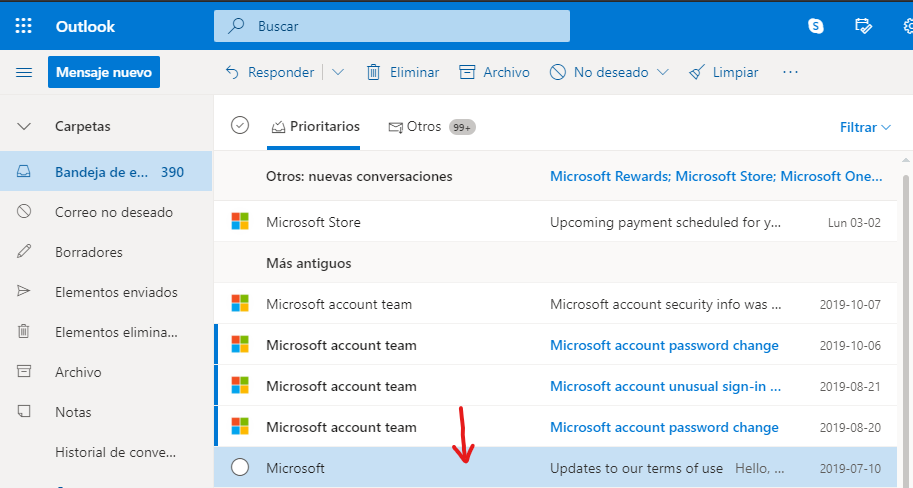The image size is (913, 488).
Task: Click the Outlook brand title
Action: point(85,26)
